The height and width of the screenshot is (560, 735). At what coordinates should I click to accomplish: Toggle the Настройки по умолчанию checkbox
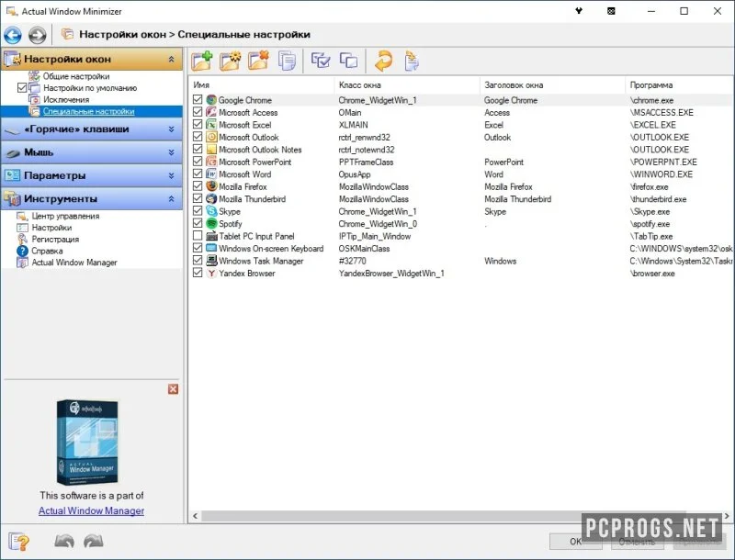click(21, 87)
